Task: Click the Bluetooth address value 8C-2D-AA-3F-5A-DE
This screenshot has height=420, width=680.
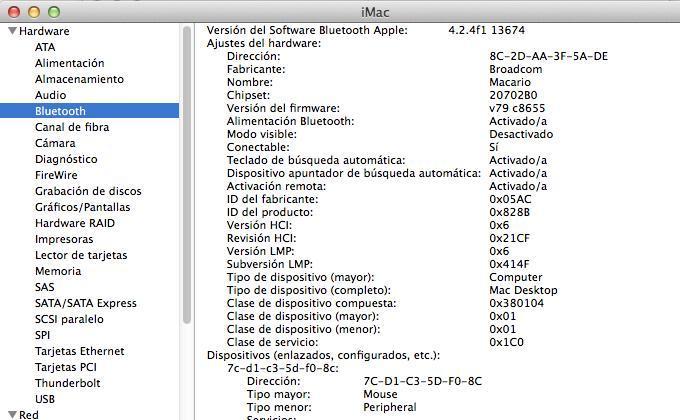Action: click(548, 56)
